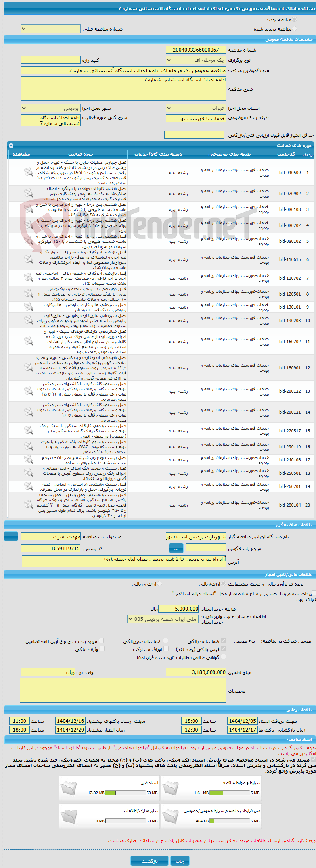The height and width of the screenshot is (868, 316).
Task: Open view icon for row bld-180901
Action: pos(29,367)
